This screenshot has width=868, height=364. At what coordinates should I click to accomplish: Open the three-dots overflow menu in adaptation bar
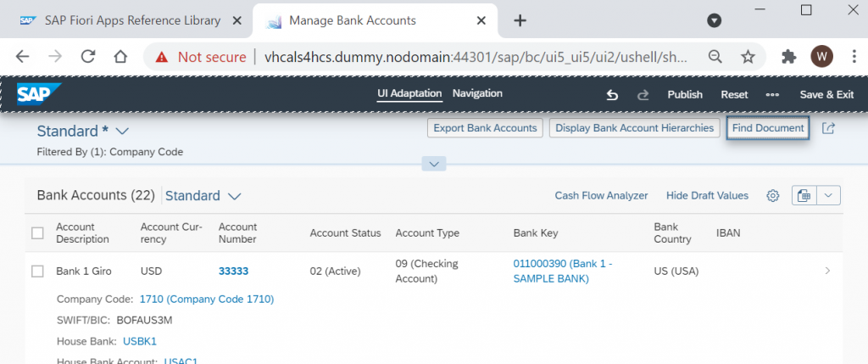coord(772,95)
